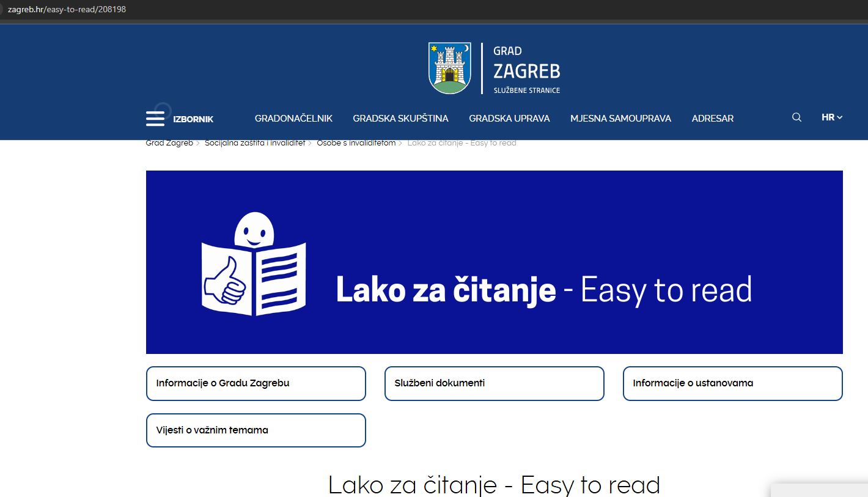Click the Grad Zagreb coat of arms logo
868x497 pixels.
tap(450, 68)
